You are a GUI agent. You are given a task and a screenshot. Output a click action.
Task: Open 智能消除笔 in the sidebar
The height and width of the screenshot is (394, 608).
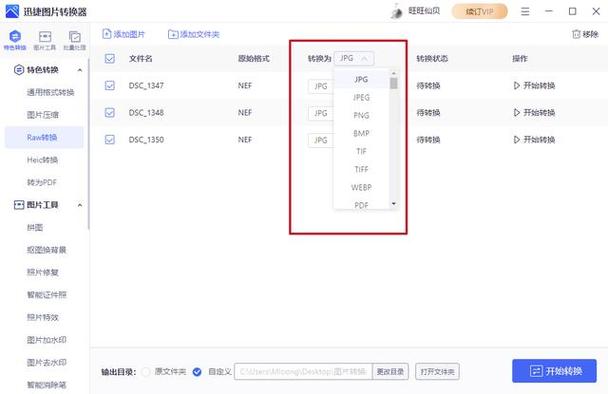(47, 385)
